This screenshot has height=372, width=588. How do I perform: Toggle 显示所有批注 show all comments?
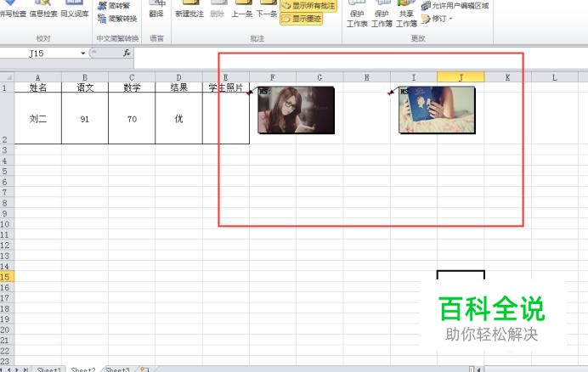point(308,6)
